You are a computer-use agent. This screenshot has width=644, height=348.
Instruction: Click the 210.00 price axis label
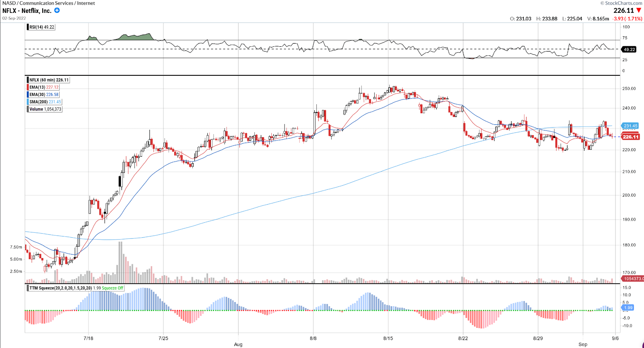click(x=629, y=172)
